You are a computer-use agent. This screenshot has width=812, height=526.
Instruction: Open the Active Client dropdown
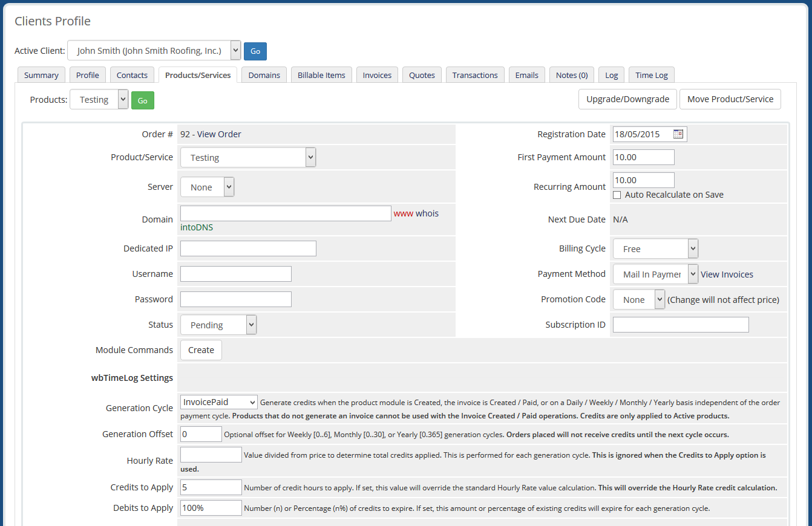click(x=154, y=51)
